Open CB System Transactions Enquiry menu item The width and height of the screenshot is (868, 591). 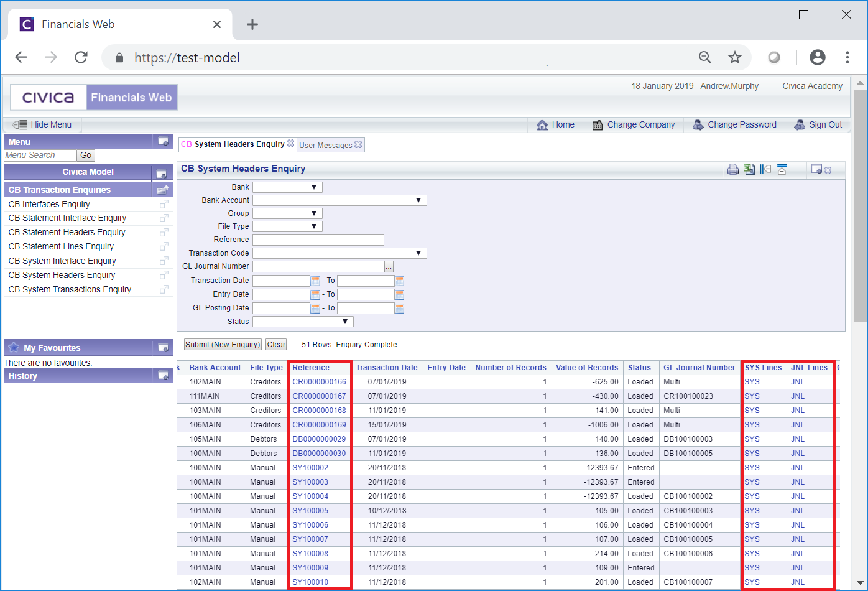(x=70, y=289)
